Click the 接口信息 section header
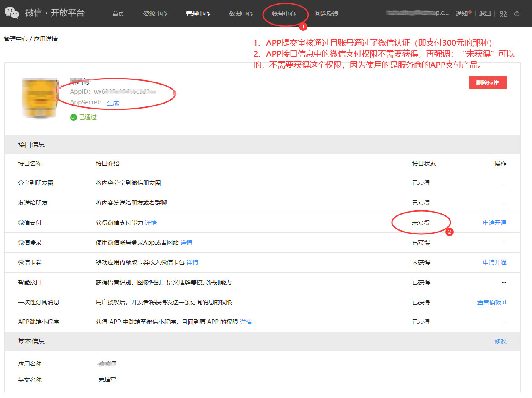Viewport: 532px width, 398px height. coord(262,144)
